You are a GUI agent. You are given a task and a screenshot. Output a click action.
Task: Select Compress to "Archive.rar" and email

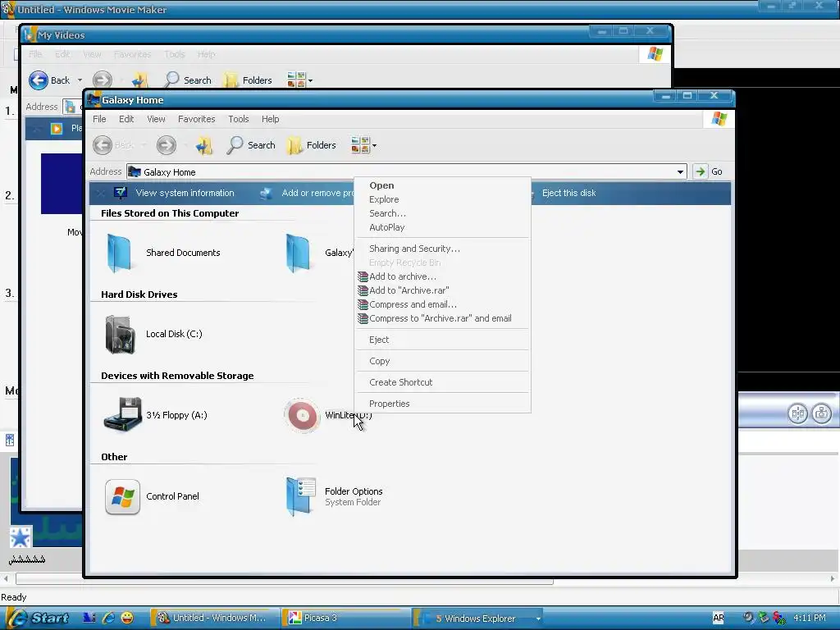tap(440, 318)
